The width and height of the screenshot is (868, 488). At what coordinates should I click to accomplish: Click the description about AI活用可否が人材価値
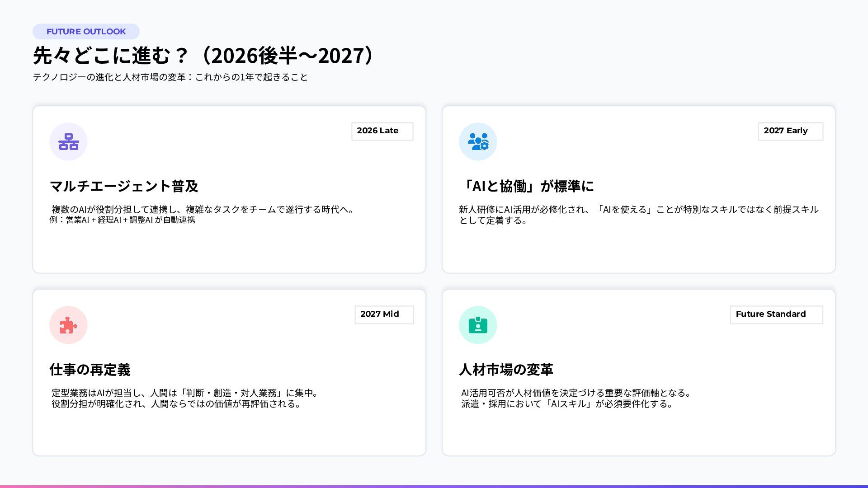[x=576, y=399]
